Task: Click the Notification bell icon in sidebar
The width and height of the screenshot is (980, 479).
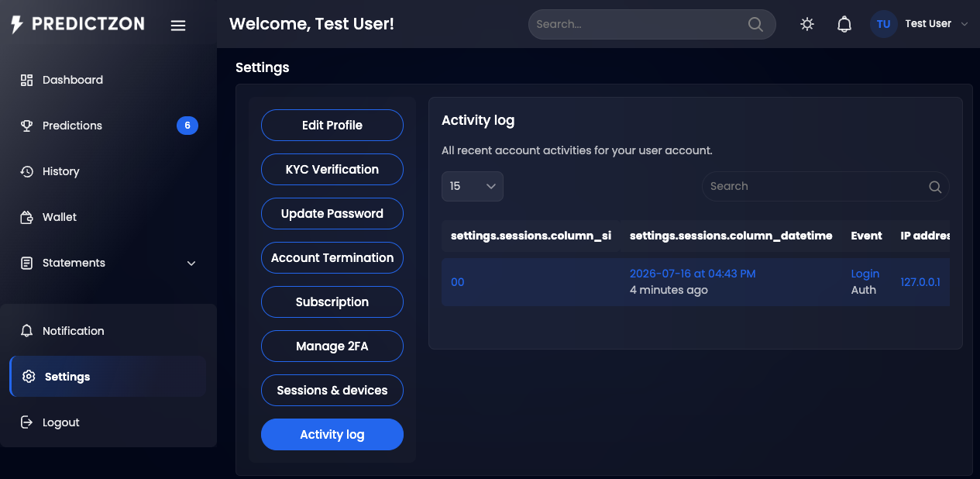Action: (x=27, y=331)
